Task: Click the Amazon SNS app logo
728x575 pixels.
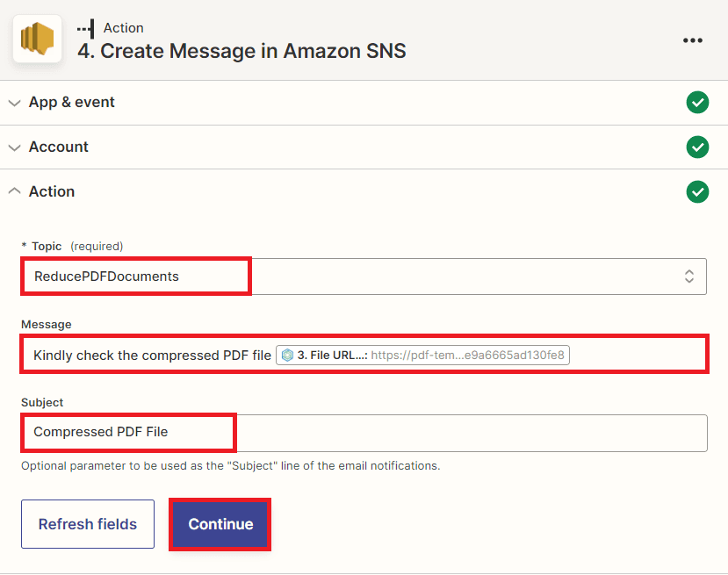Action: (36, 39)
